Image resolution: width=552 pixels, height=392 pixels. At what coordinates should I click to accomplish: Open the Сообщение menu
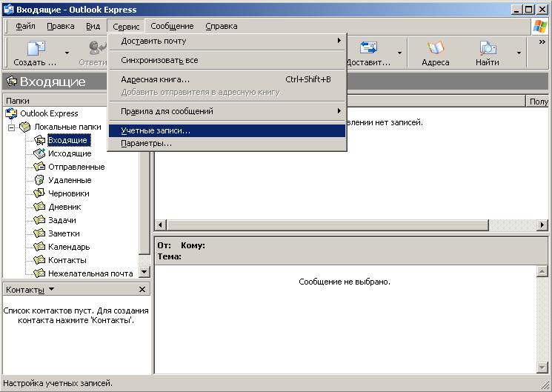tap(172, 27)
